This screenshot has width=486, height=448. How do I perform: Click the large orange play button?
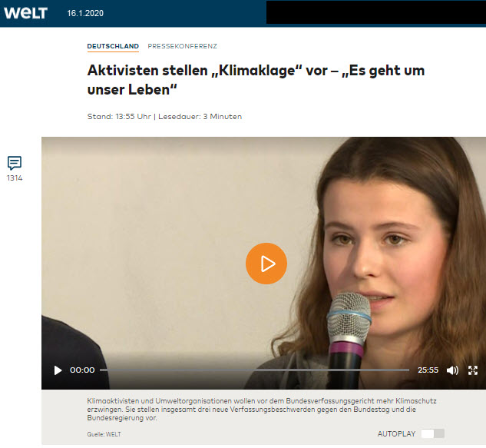tap(266, 264)
